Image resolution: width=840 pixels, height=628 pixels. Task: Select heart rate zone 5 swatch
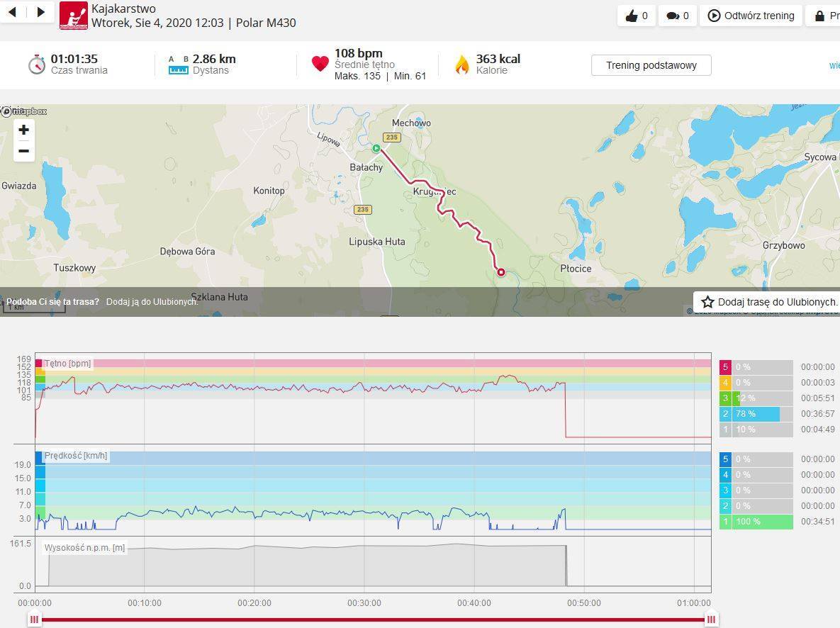click(x=725, y=367)
